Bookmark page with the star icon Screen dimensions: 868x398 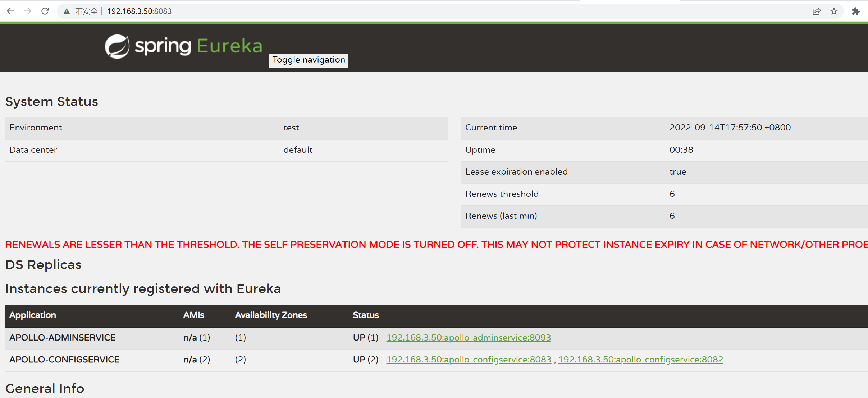(x=834, y=11)
